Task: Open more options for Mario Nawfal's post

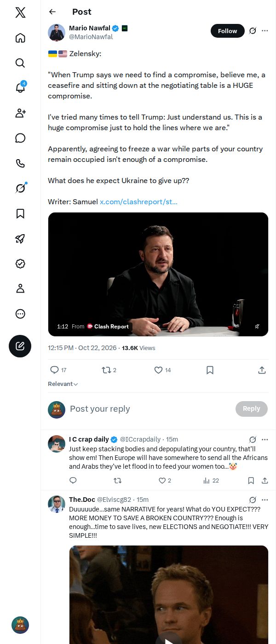Action: pos(265,31)
